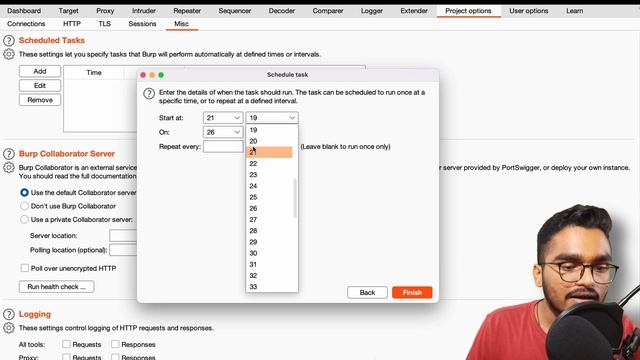This screenshot has height=360, width=640.
Task: Choose 23 in minute list
Action: pyautogui.click(x=269, y=175)
